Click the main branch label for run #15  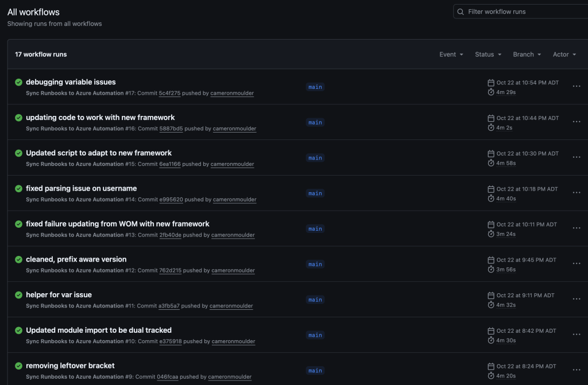pyautogui.click(x=315, y=158)
